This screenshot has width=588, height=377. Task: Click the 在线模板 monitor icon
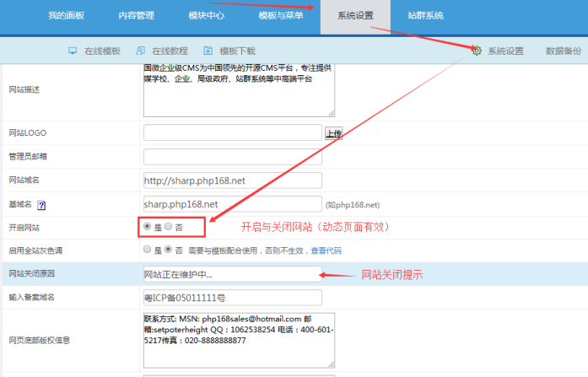tap(73, 51)
